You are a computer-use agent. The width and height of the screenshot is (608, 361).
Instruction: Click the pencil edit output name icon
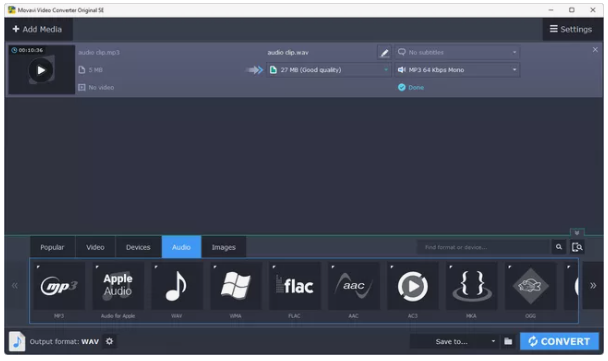[x=384, y=52]
